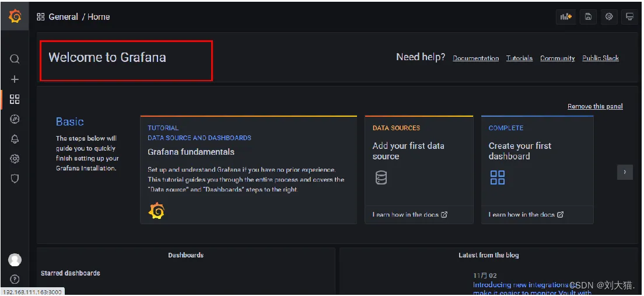The height and width of the screenshot is (296, 644).
Task: Open the Grafana fundamentals tutorial card
Action: point(249,170)
